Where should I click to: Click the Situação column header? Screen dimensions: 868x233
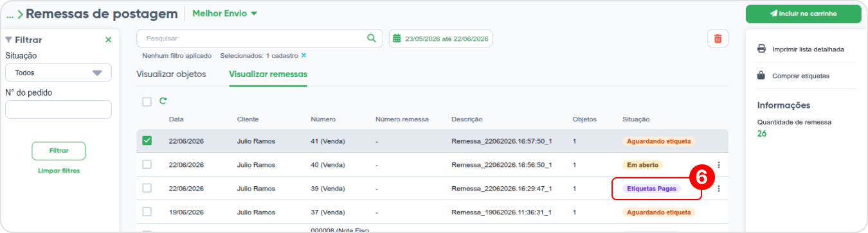636,119
